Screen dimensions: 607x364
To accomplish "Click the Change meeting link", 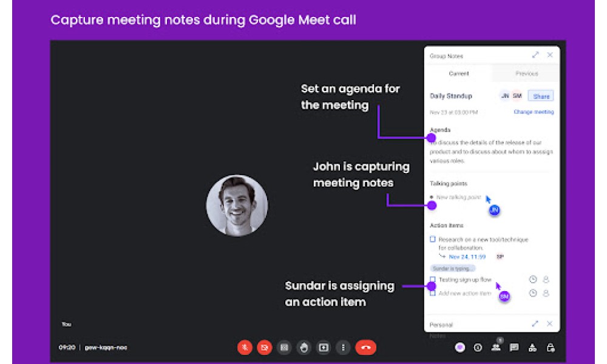I will click(x=534, y=112).
